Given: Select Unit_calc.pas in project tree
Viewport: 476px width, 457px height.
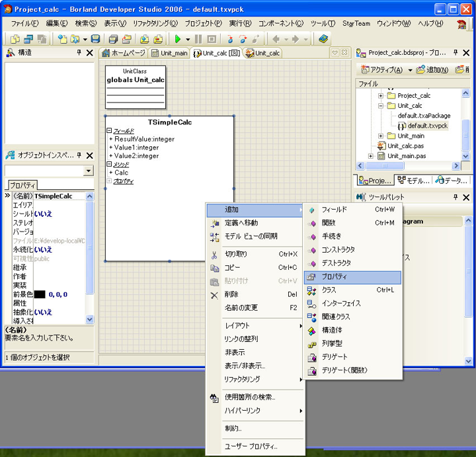Looking at the screenshot, I should click(405, 146).
